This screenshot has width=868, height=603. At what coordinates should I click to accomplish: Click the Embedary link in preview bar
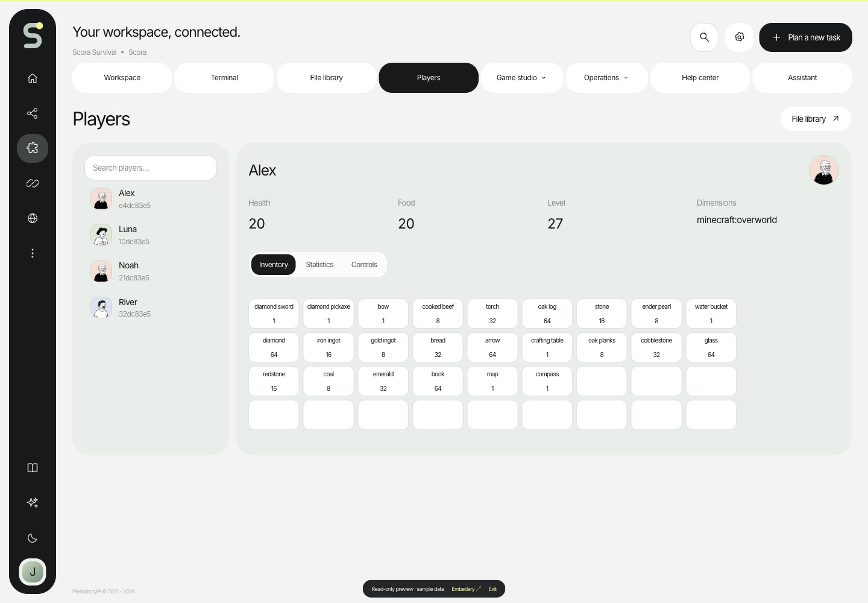point(466,589)
